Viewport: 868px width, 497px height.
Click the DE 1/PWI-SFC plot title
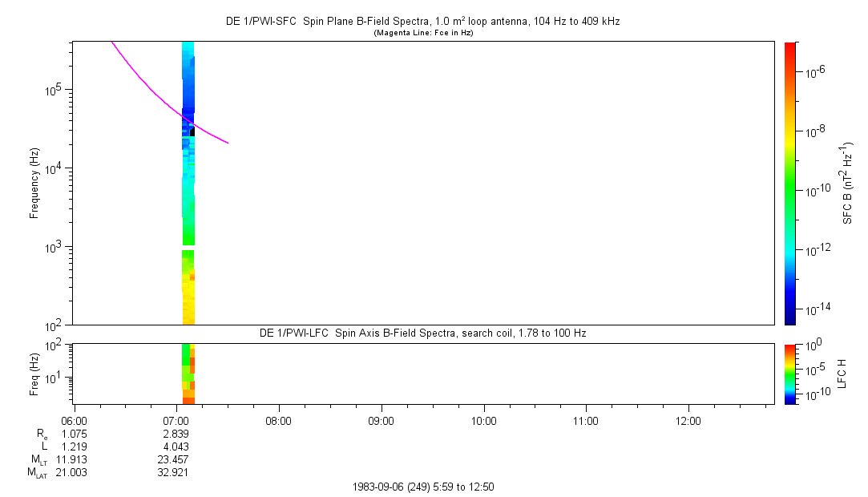click(422, 22)
